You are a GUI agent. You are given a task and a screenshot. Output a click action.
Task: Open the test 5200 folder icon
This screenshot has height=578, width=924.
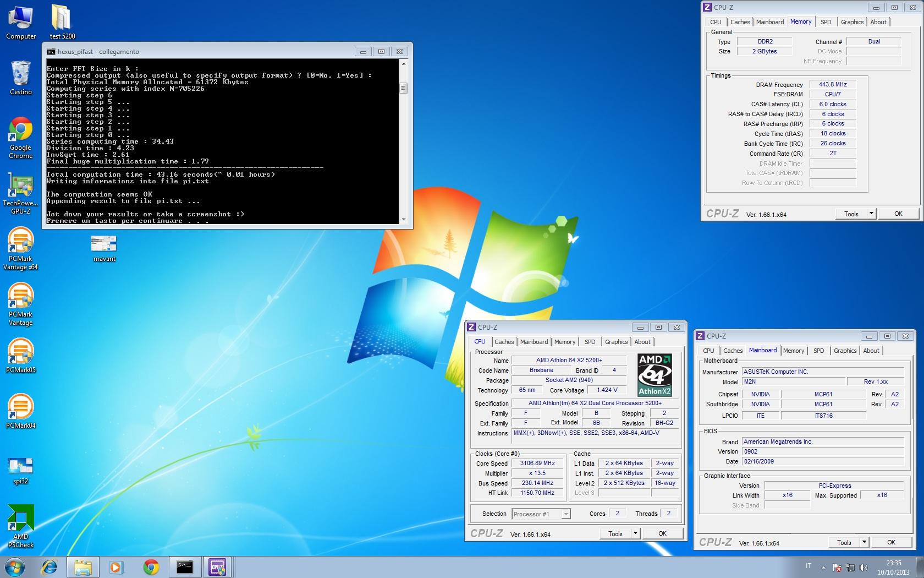62,22
